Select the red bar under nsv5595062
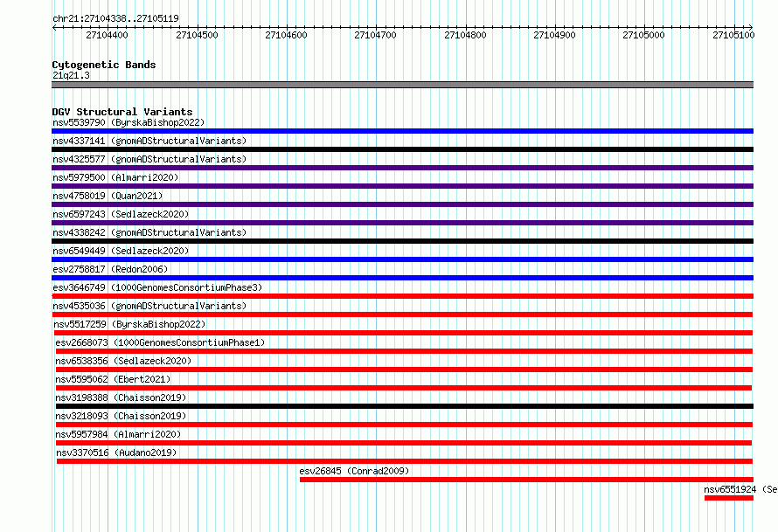 [x=403, y=388]
